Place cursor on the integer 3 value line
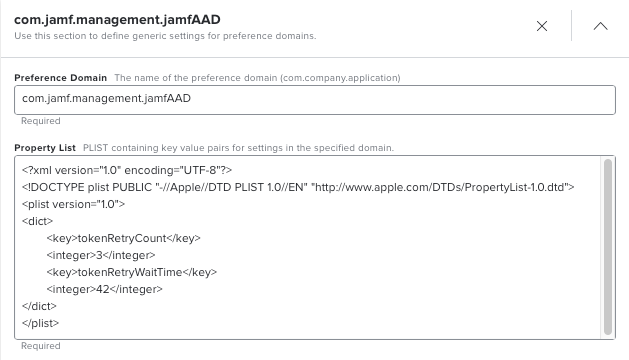Screen dimensions: 629x360 101,255
